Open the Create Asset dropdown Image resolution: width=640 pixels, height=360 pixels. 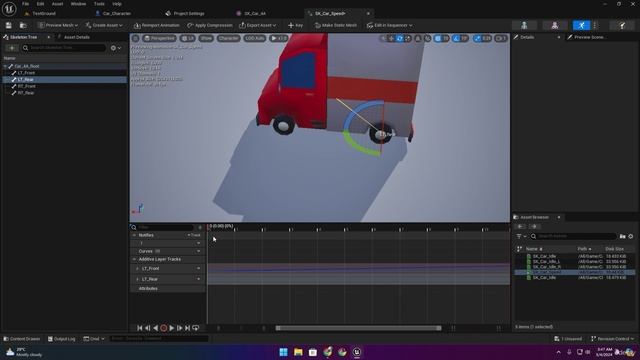pos(104,25)
